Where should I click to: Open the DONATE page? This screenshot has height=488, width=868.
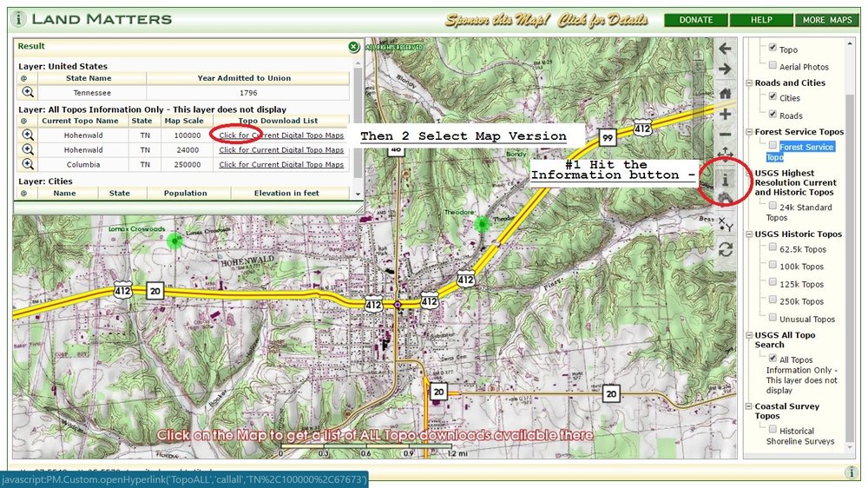[x=696, y=20]
